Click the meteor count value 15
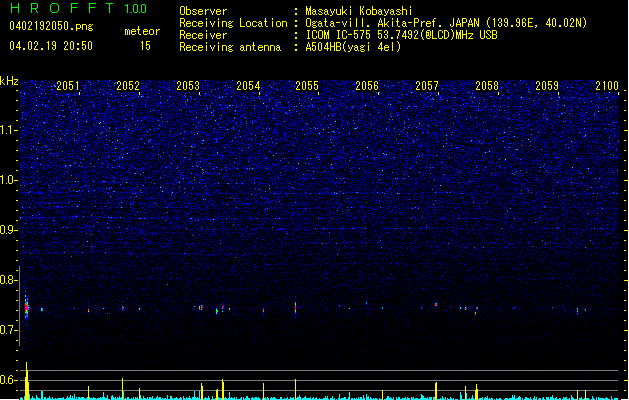 tap(145, 46)
